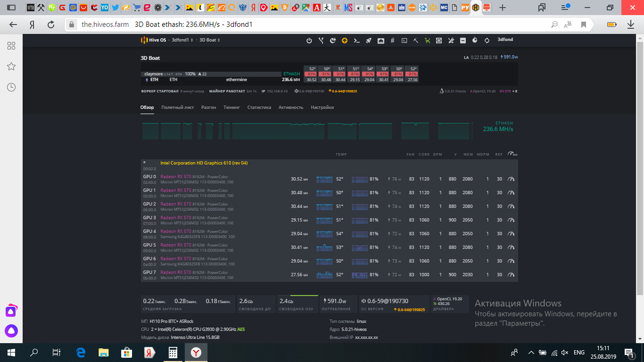Click the orange upgrade arrow icon
Screen dimensions: 644x362
pos(345,40)
